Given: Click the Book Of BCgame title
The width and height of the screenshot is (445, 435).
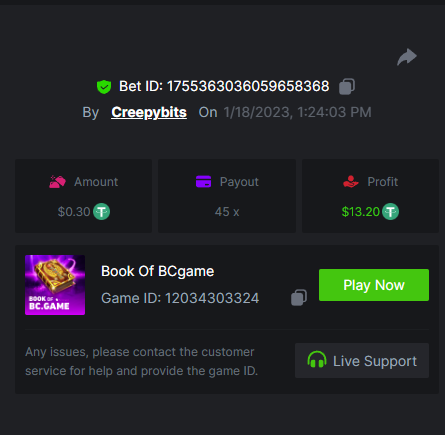Looking at the screenshot, I should [x=157, y=271].
